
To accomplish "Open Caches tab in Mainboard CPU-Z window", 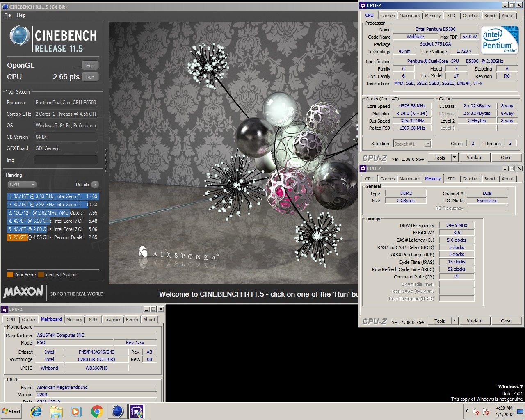I will (x=29, y=320).
